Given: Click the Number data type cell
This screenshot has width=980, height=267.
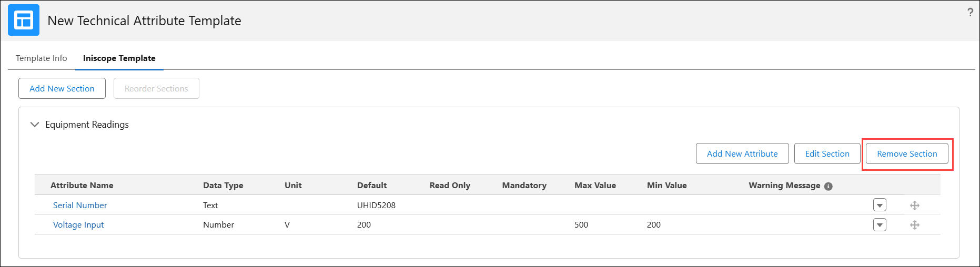Looking at the screenshot, I should pyautogui.click(x=218, y=224).
